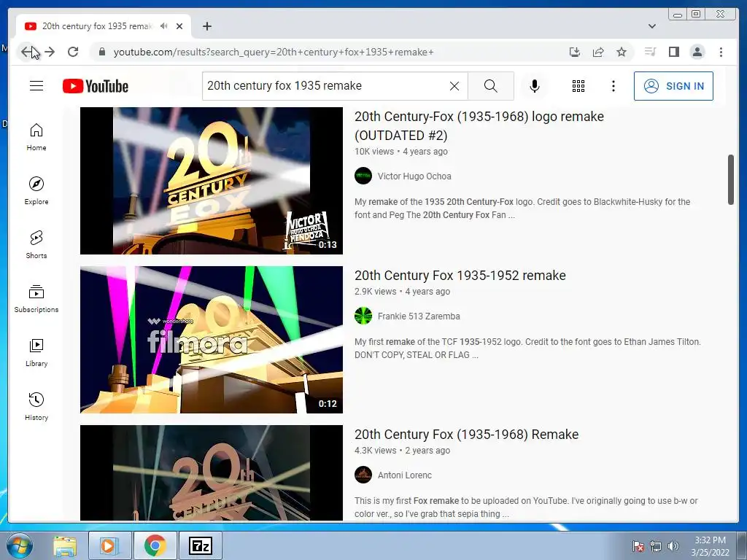Mute the tab via speaker icon
747x560 pixels.
(x=164, y=26)
